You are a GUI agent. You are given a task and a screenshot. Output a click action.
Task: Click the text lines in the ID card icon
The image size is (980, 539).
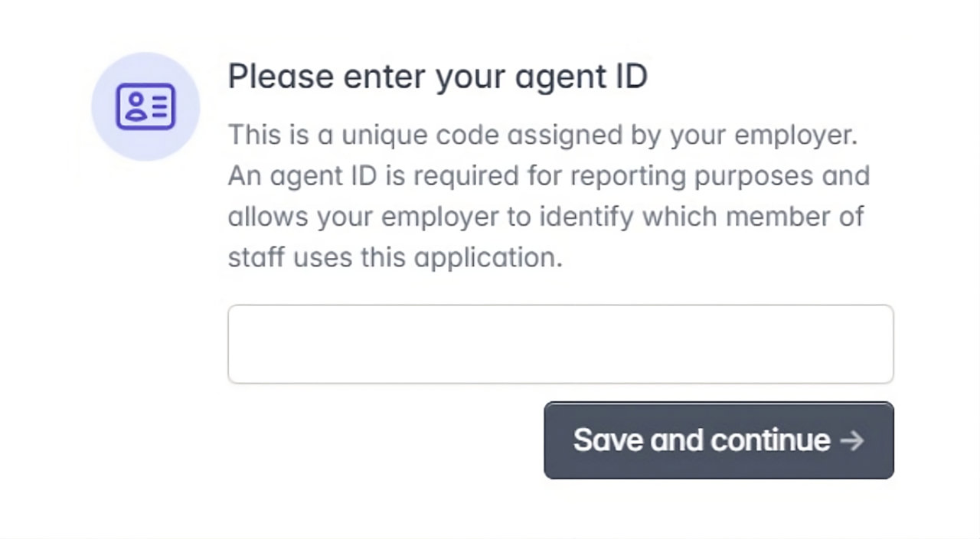tap(159, 106)
